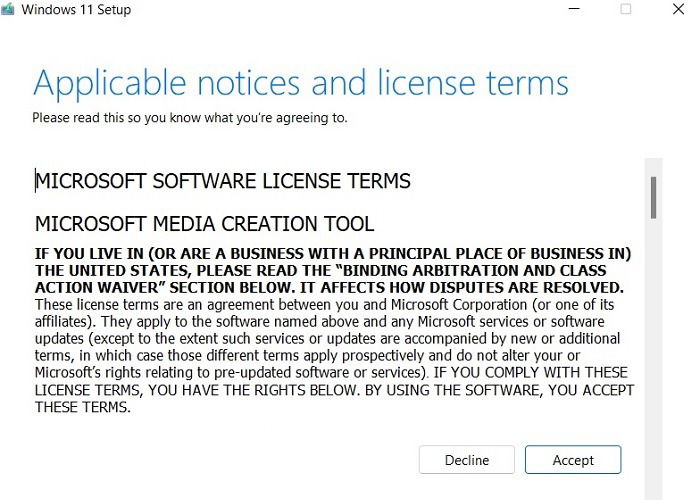Click 'Please read this so you know' subtitle

190,118
